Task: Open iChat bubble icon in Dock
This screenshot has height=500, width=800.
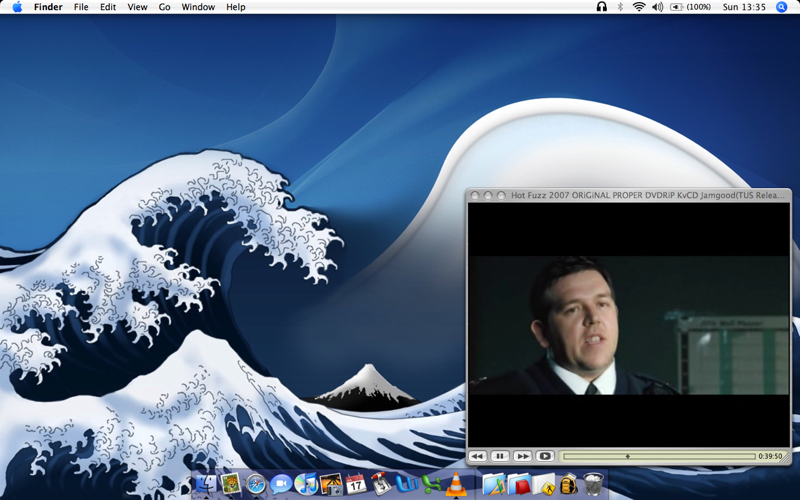Action: click(281, 484)
